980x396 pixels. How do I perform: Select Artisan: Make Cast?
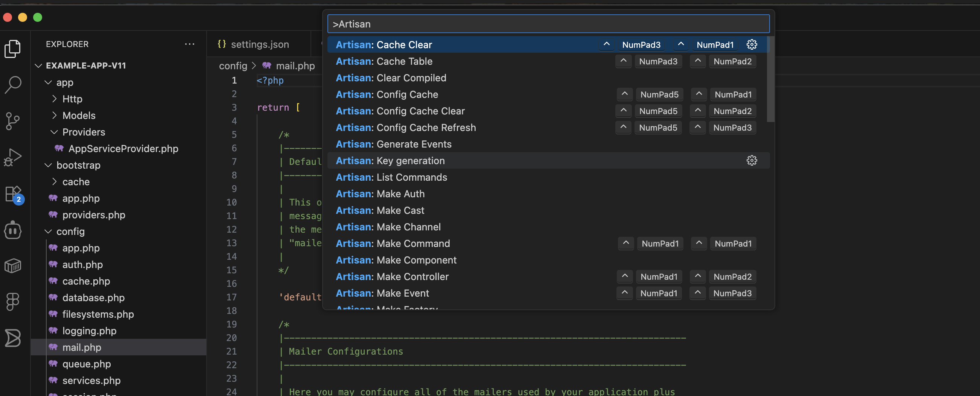548,210
